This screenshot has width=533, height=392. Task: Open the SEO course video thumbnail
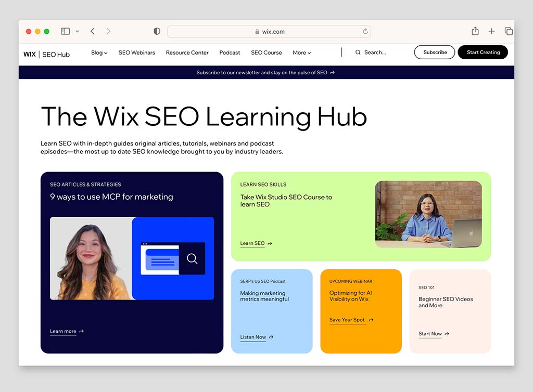pos(428,214)
